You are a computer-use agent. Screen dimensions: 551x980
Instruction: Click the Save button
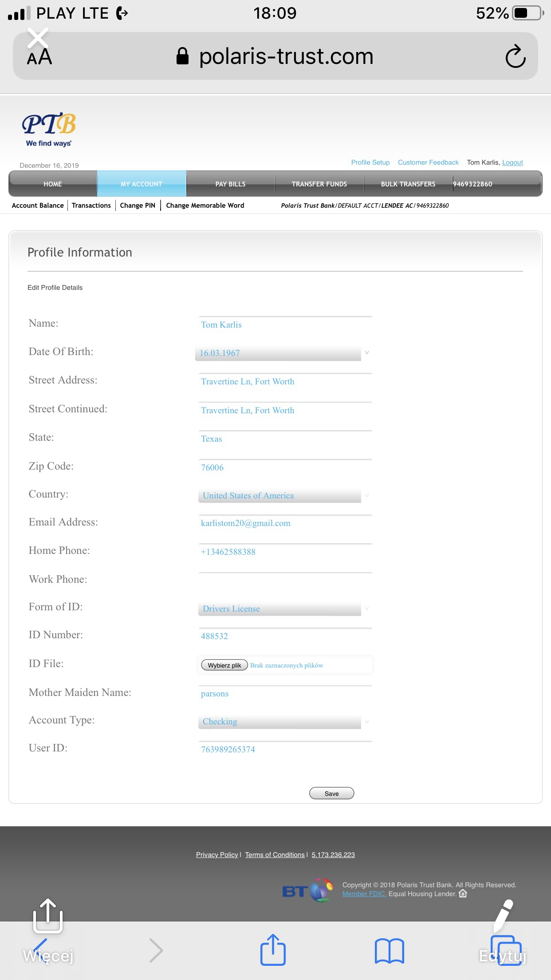coord(332,794)
